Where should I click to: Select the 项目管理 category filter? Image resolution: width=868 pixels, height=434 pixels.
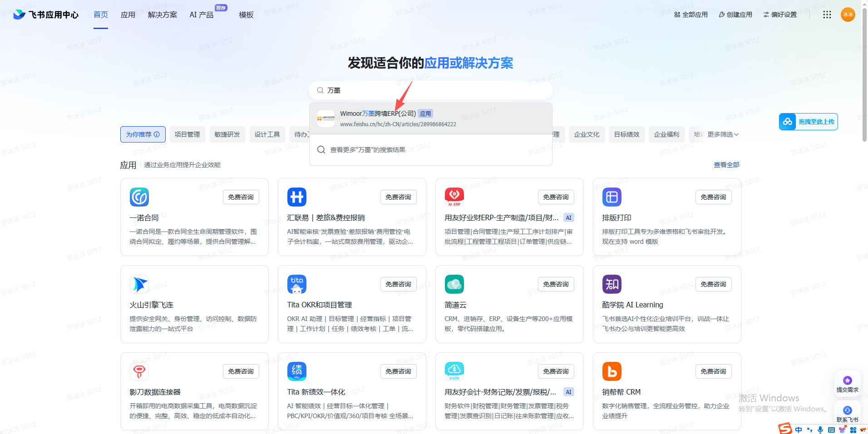(x=187, y=134)
